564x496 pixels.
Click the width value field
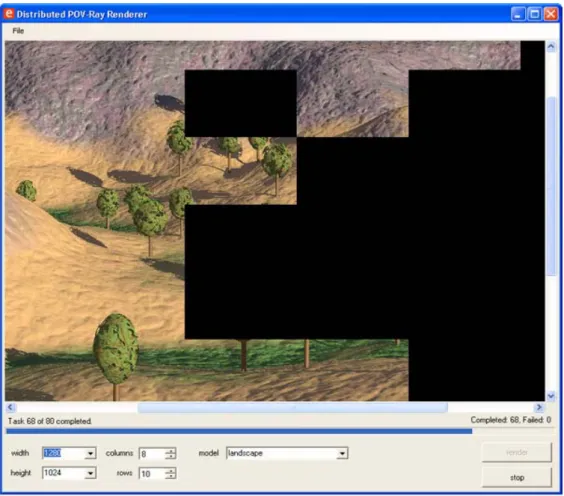[64, 454]
